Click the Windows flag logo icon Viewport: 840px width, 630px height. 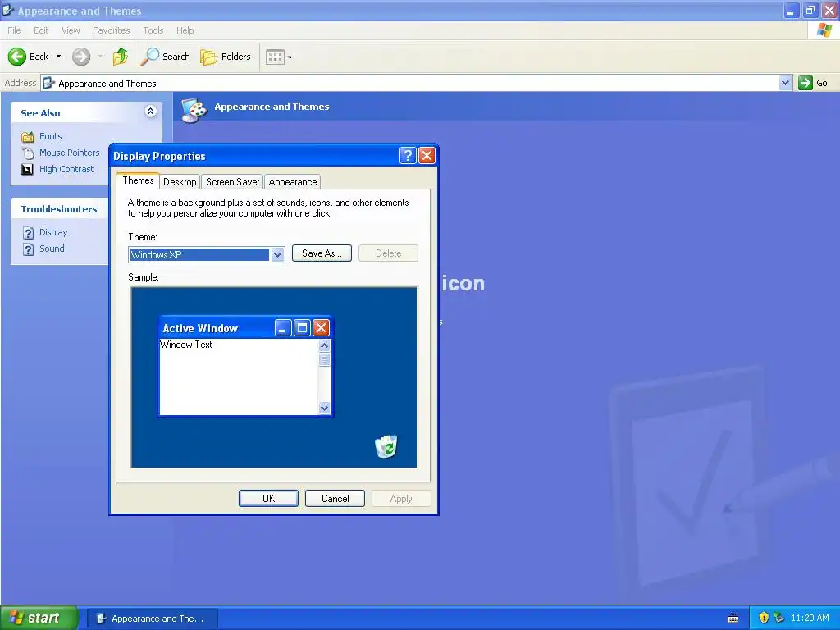coord(824,30)
